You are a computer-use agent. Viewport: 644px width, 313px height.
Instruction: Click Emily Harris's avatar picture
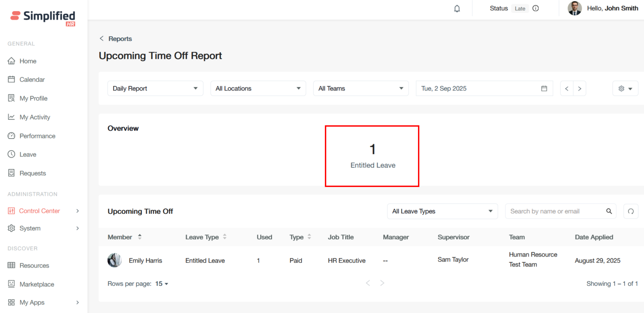pyautogui.click(x=114, y=260)
